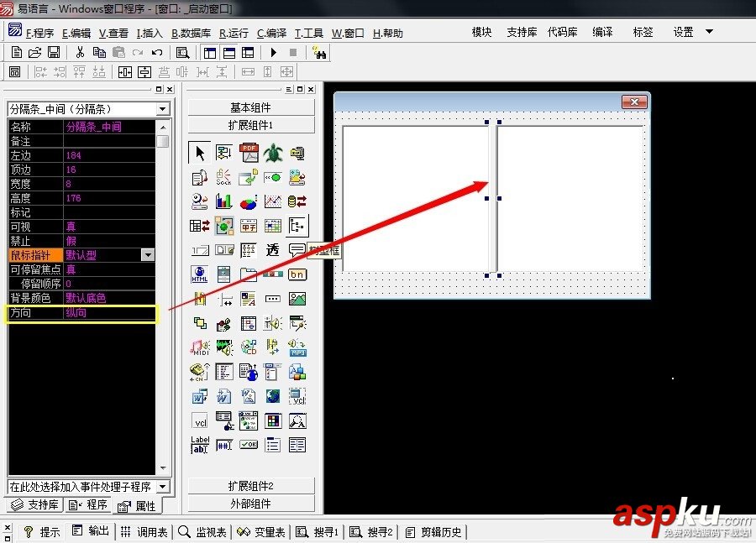Viewport: 756px width, 543px height.
Task: Open the I.插入 menu
Action: tap(150, 34)
